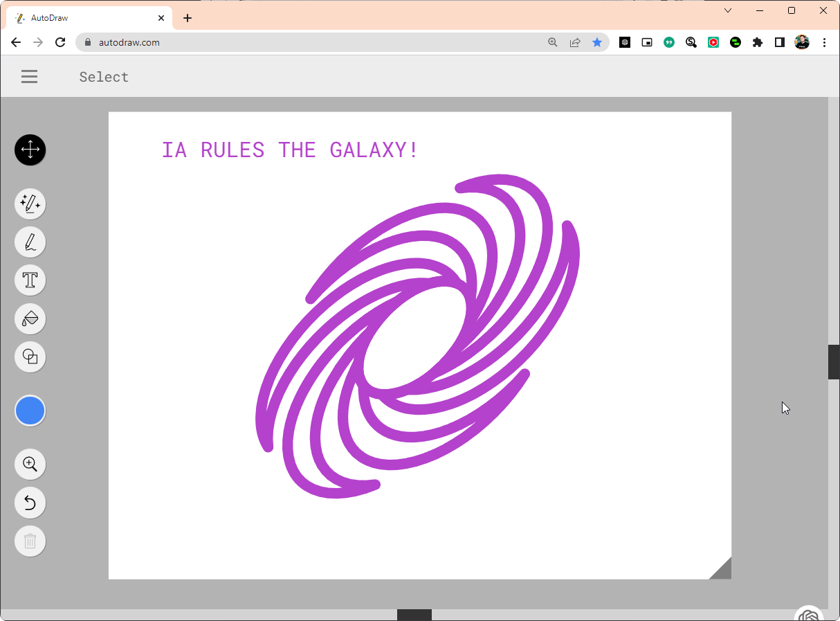Click the green quote-mark extension icon
840x621 pixels.
[x=669, y=42]
